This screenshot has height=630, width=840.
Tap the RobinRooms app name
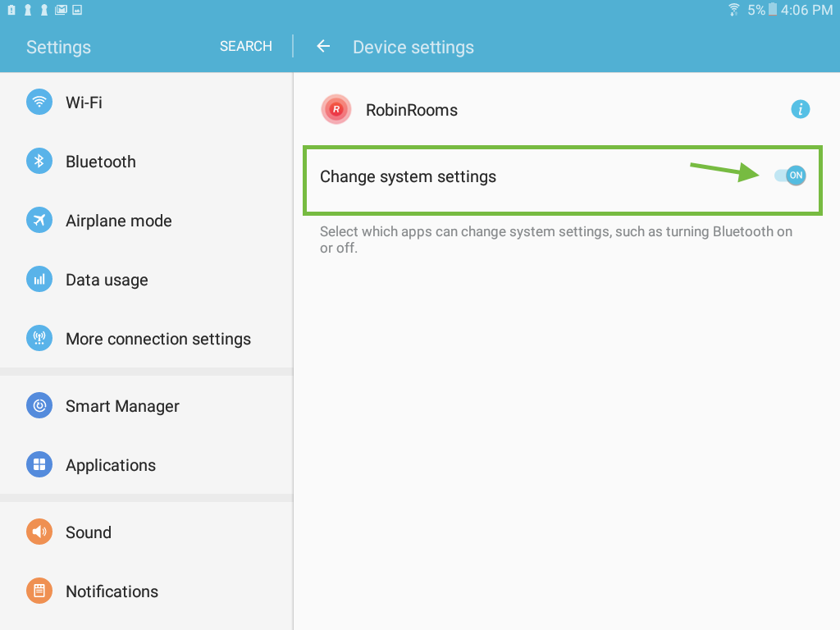point(412,110)
